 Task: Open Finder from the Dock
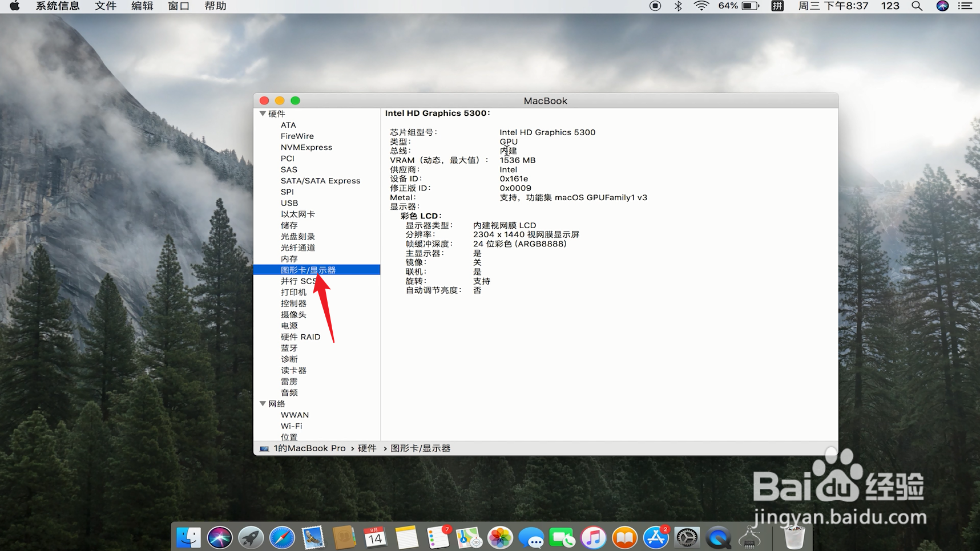[188, 537]
